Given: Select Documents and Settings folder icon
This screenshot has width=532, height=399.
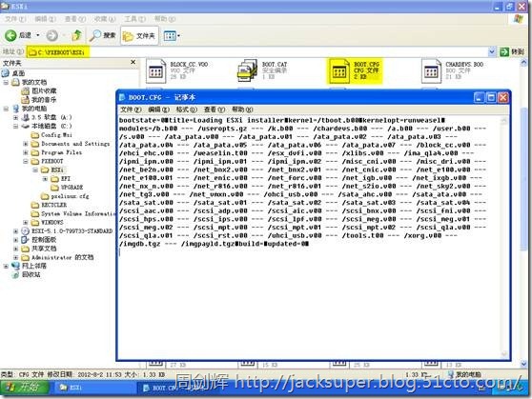Looking at the screenshot, I should tap(35, 144).
